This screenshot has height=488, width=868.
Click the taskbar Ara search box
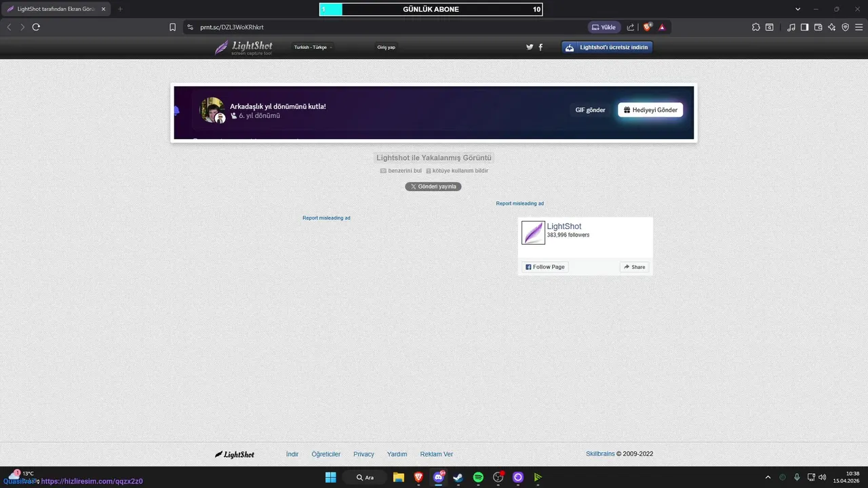point(364,477)
